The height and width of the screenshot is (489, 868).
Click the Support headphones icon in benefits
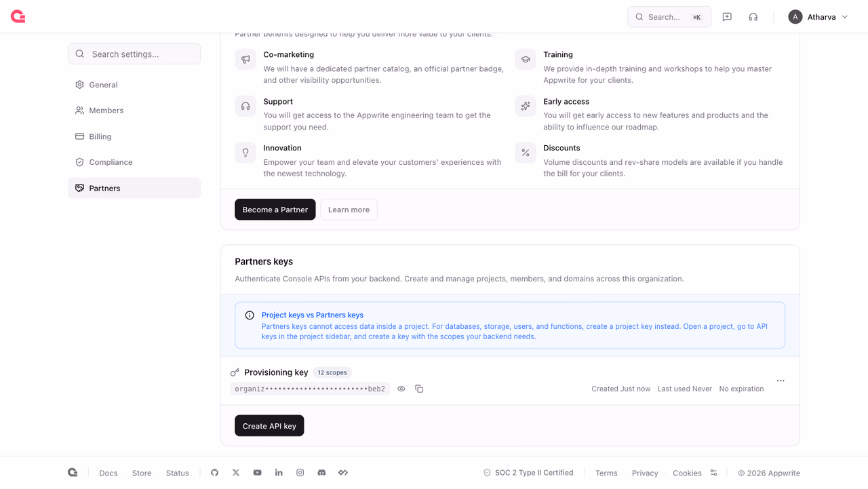(x=245, y=106)
